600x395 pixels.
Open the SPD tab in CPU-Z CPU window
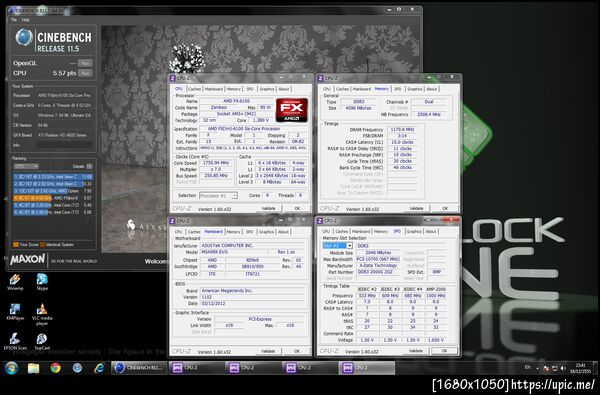[250, 89]
